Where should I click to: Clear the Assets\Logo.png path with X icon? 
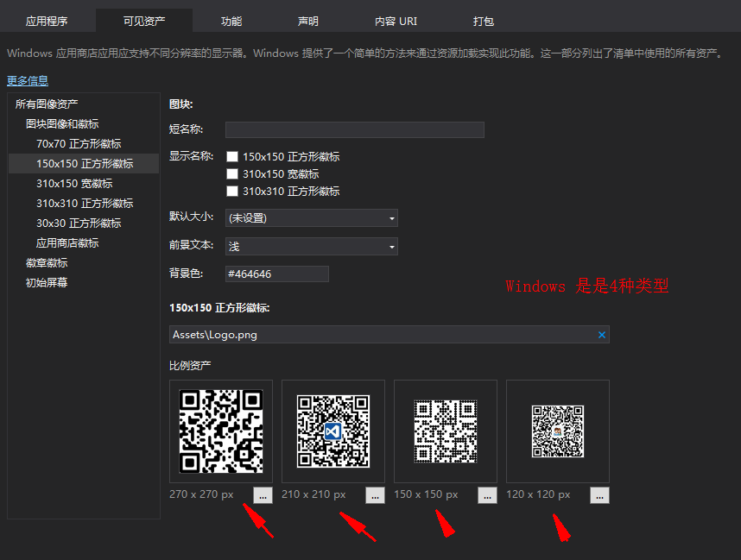click(x=602, y=335)
